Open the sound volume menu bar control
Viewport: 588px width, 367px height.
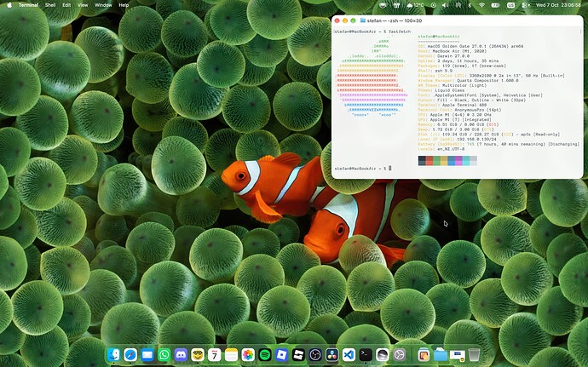[445, 5]
